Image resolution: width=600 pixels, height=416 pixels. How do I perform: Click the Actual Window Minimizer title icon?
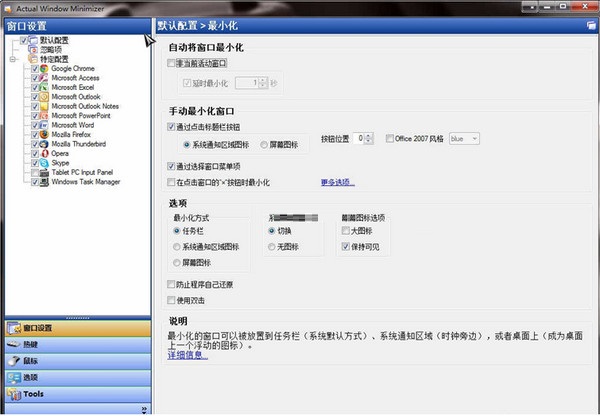click(x=8, y=8)
